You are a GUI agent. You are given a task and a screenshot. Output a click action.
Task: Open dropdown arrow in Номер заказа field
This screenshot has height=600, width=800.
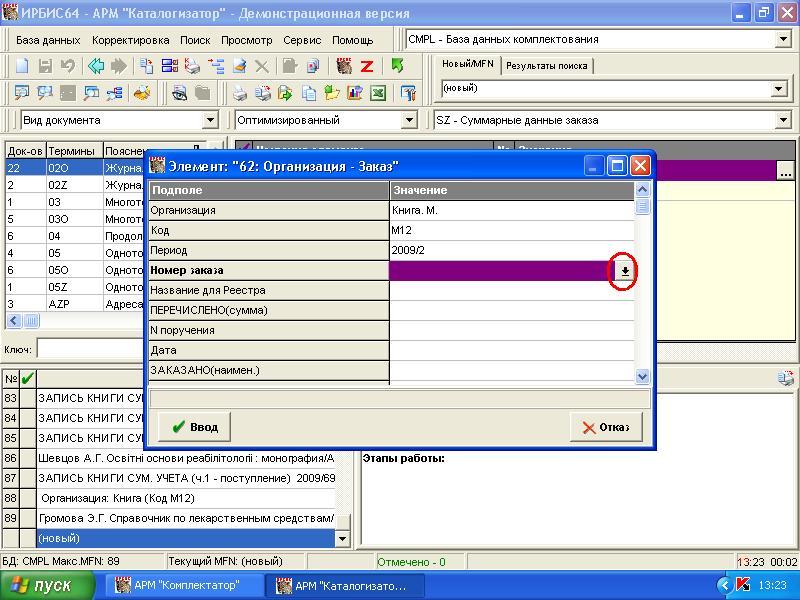[x=624, y=271]
